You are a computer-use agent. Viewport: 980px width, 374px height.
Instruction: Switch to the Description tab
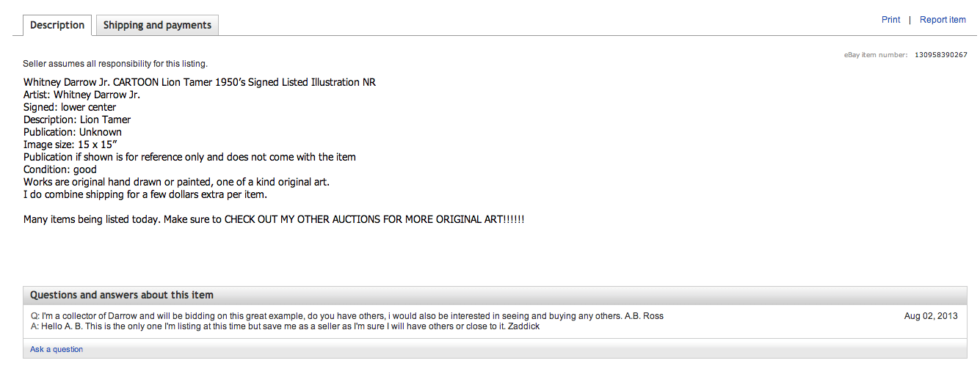pyautogui.click(x=57, y=25)
